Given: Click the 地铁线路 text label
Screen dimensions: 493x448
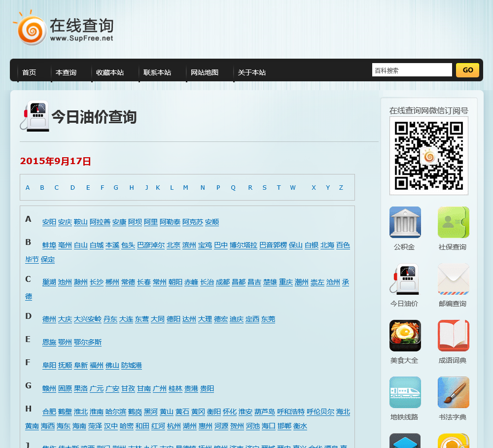Looking at the screenshot, I should point(404,417).
